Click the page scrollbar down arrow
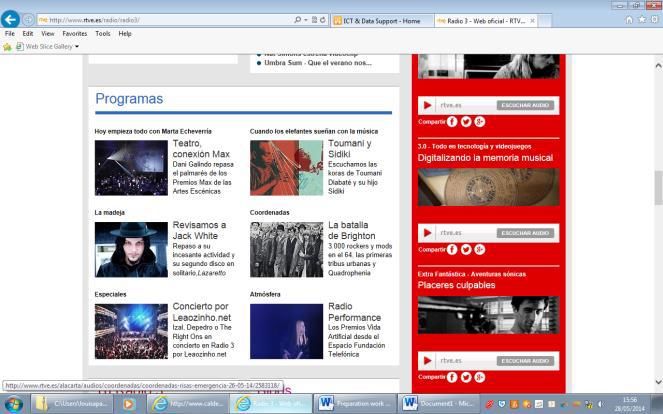 pyautogui.click(x=658, y=382)
